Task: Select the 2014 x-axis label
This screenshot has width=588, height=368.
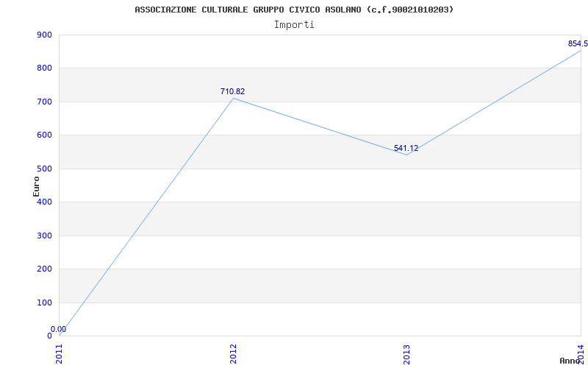Action: coord(581,354)
